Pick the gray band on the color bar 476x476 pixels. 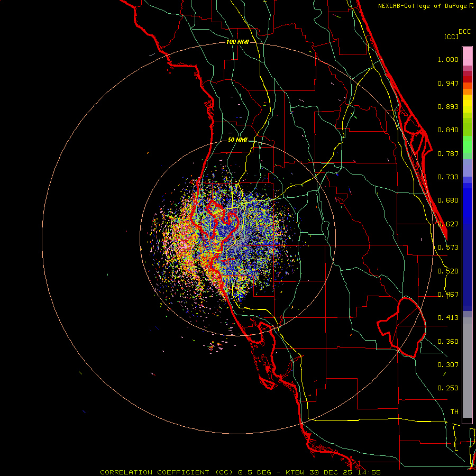[x=467, y=368]
